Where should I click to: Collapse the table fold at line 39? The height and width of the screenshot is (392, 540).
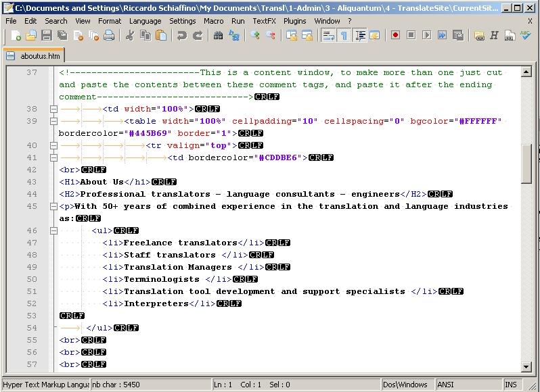pos(53,121)
